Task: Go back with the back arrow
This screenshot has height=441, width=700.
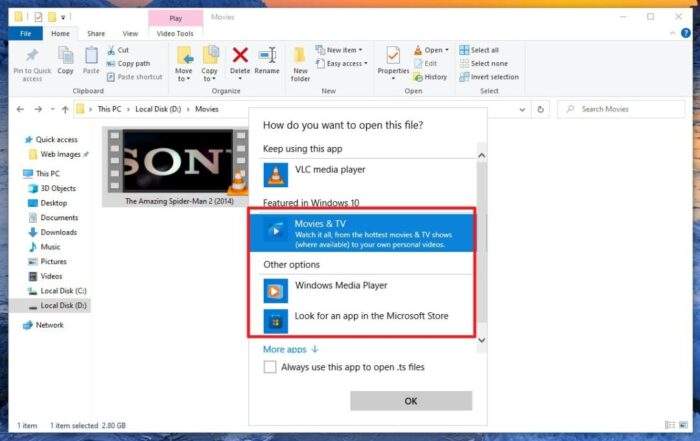Action: [x=20, y=109]
